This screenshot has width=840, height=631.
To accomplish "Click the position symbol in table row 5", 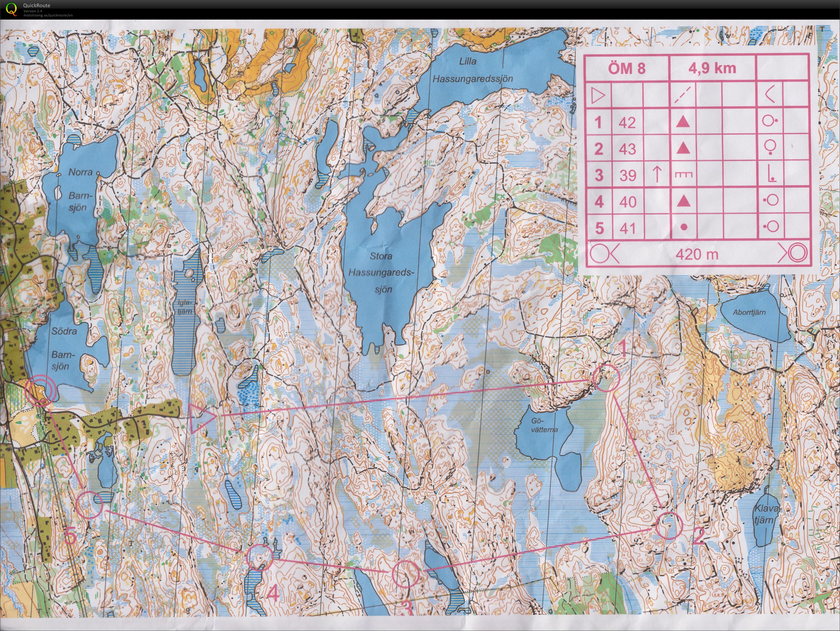I will click(x=771, y=227).
